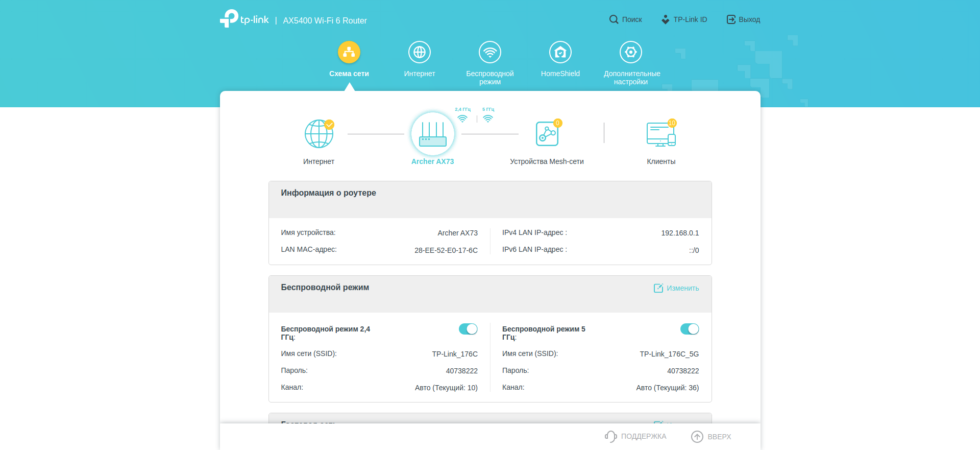
Task: Select the Archer AX73 router icon
Action: 432,134
